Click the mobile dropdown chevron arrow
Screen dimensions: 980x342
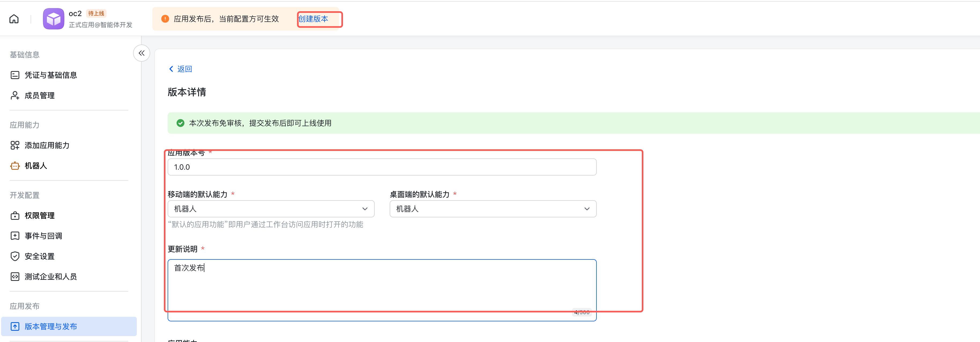point(365,209)
